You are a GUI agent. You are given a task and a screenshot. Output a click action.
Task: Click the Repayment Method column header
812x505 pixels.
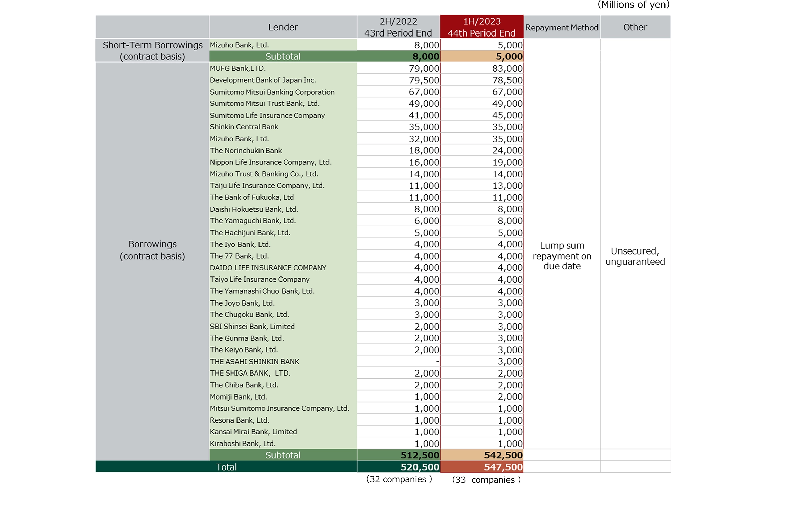(x=562, y=27)
